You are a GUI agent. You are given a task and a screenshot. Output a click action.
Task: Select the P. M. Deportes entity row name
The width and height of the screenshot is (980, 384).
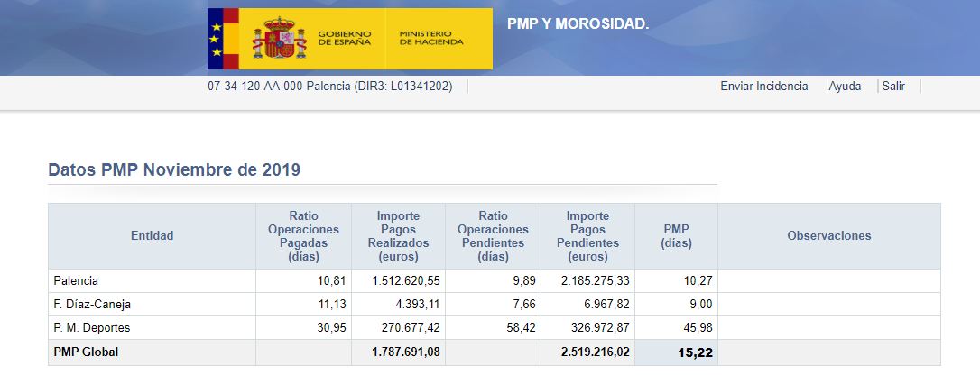tap(91, 328)
